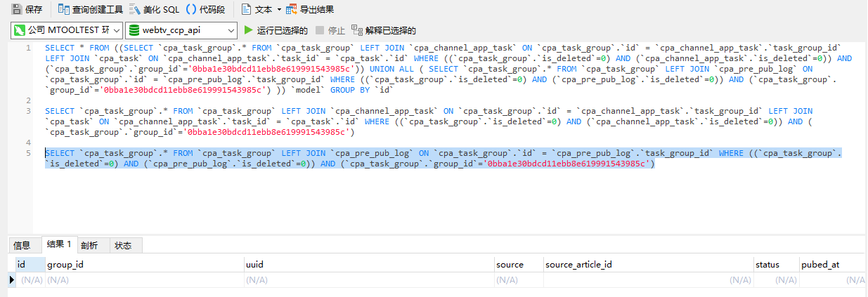This screenshot has height=297, width=868.
Task: Run selected query with green play icon
Action: pyautogui.click(x=248, y=30)
